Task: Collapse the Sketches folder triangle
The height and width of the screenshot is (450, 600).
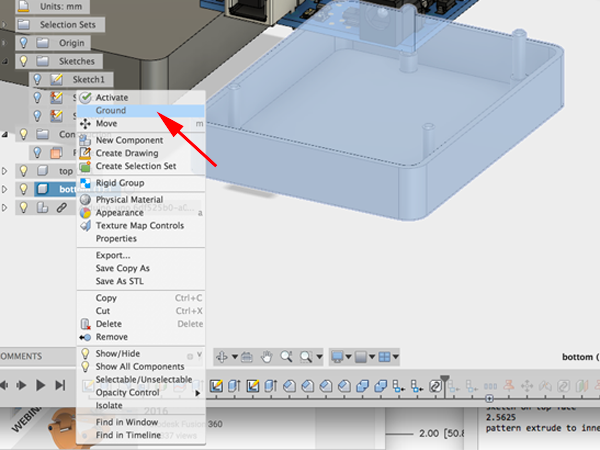Action: [5, 61]
